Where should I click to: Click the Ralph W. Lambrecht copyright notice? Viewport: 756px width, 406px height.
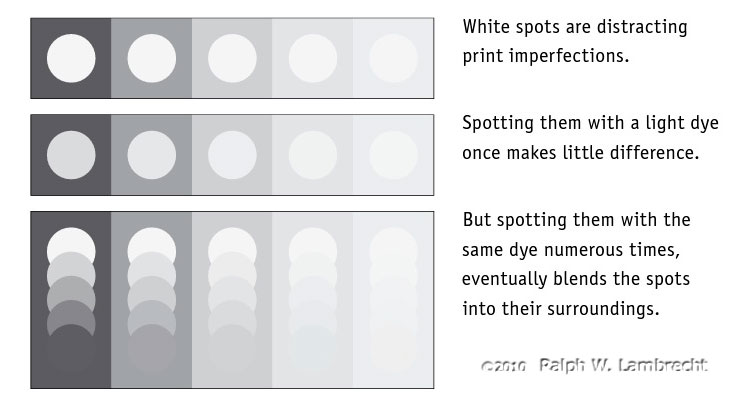coord(594,365)
